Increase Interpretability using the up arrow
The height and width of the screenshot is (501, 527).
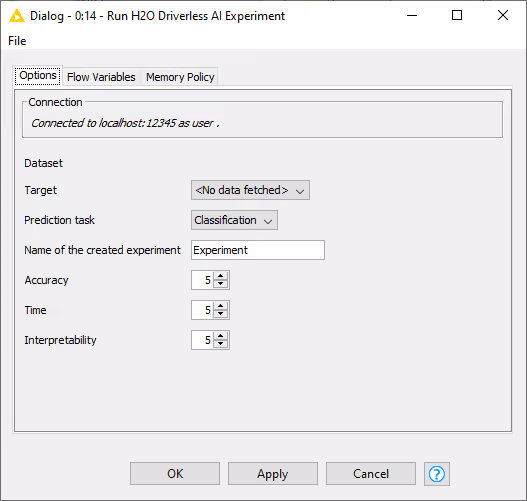220,336
